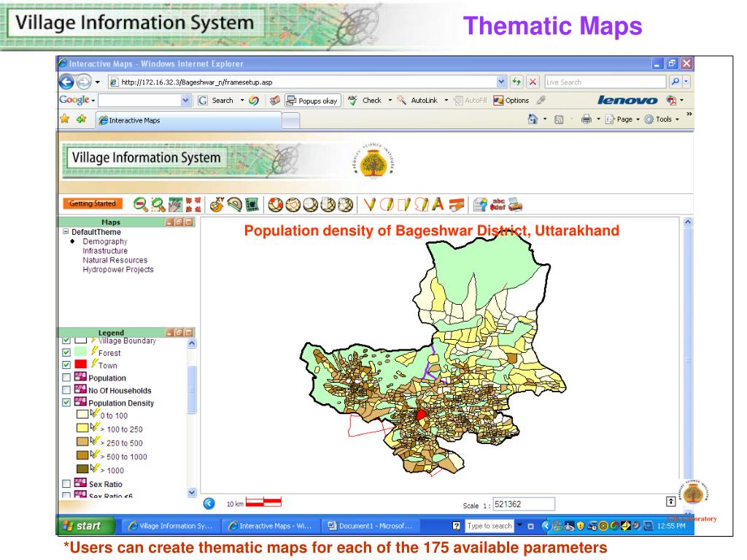The width and height of the screenshot is (747, 560).
Task: Enable the Sex Ratio layer checkbox
Action: (x=66, y=484)
